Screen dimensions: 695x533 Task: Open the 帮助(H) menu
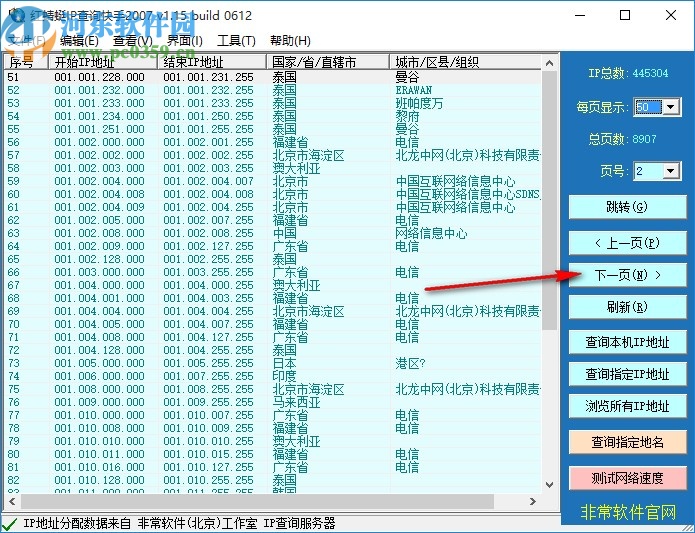[290, 41]
